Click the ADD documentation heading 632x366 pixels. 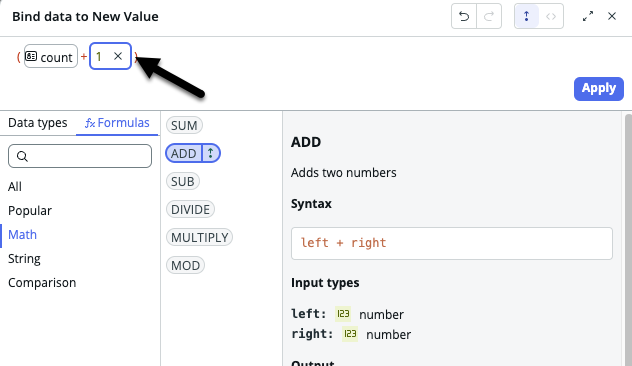pyautogui.click(x=306, y=142)
